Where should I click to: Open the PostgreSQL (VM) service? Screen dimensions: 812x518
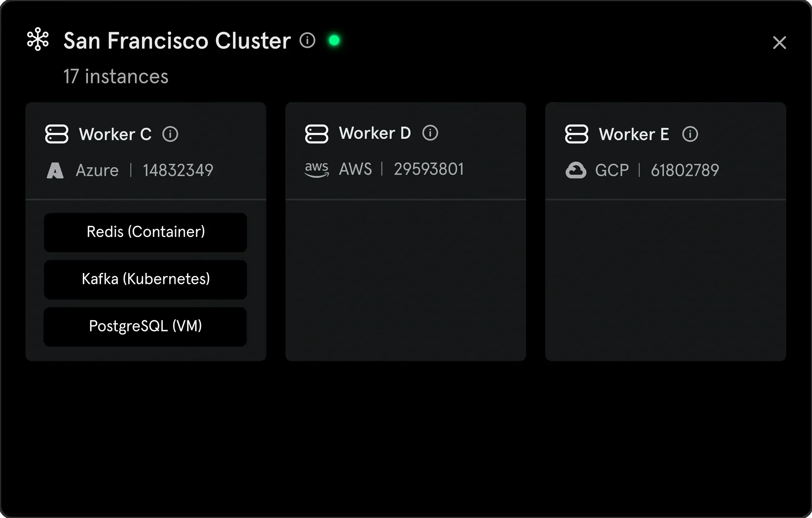(x=145, y=327)
